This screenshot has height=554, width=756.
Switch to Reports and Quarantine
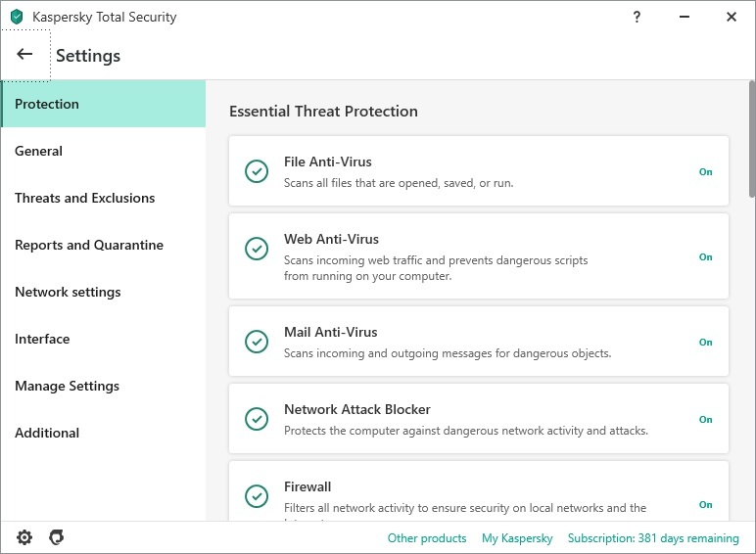[89, 245]
